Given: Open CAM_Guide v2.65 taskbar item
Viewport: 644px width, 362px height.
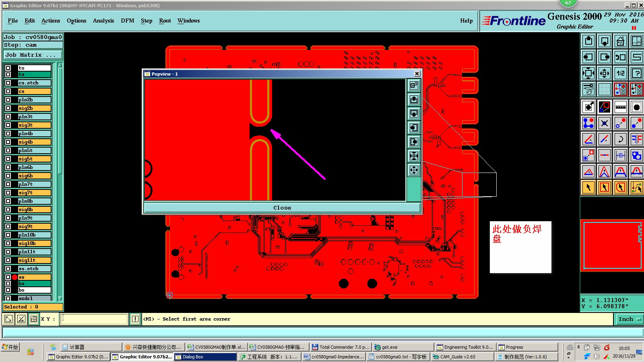Looking at the screenshot, I should coord(462,357).
